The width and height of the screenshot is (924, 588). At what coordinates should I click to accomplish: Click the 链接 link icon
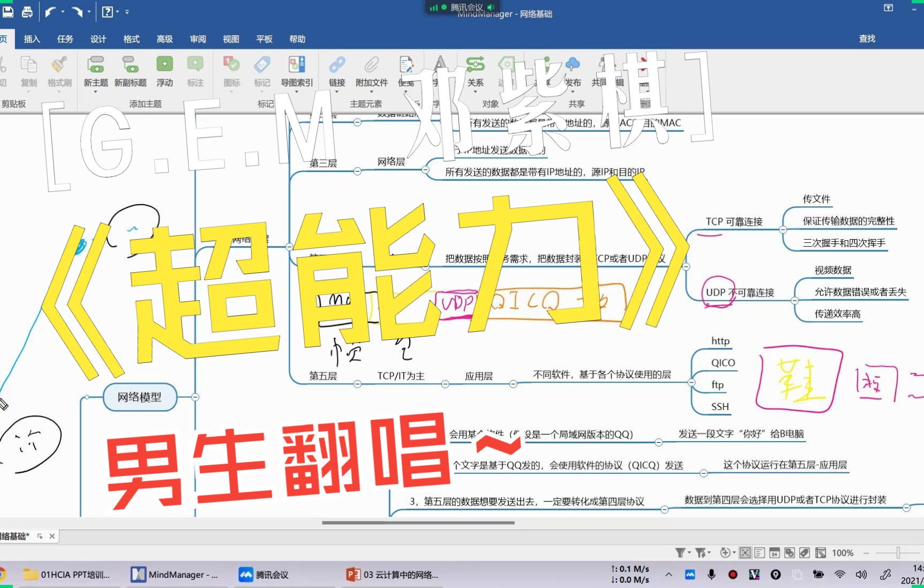coord(337,64)
